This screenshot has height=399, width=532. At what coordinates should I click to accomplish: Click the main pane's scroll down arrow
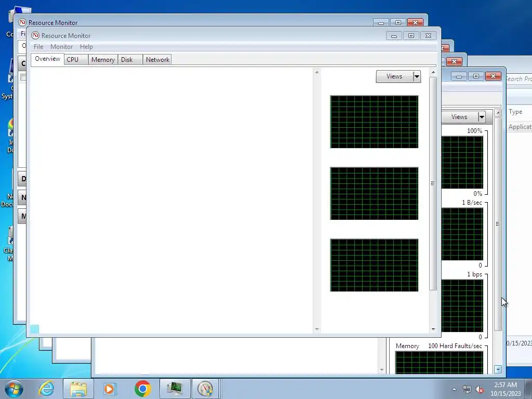[317, 329]
